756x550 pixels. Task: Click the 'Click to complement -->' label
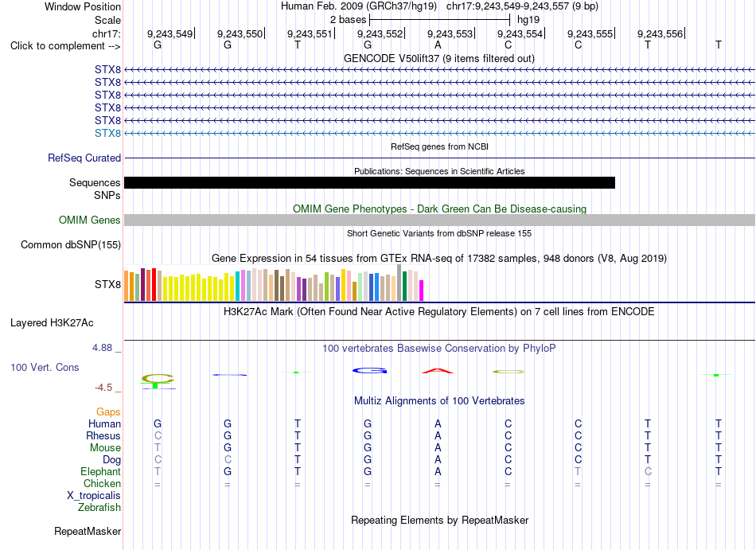(x=65, y=46)
